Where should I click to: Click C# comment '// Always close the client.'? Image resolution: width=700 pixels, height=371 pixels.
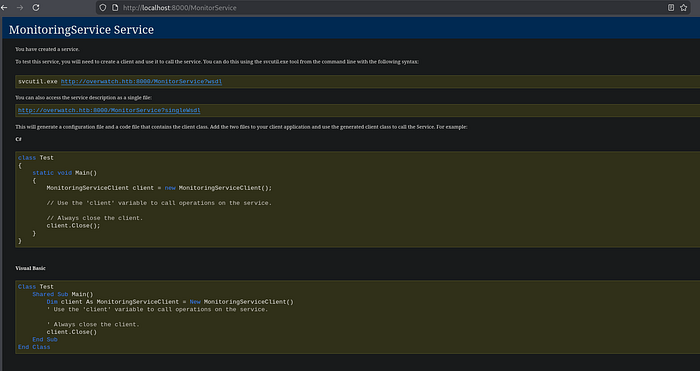pos(95,218)
